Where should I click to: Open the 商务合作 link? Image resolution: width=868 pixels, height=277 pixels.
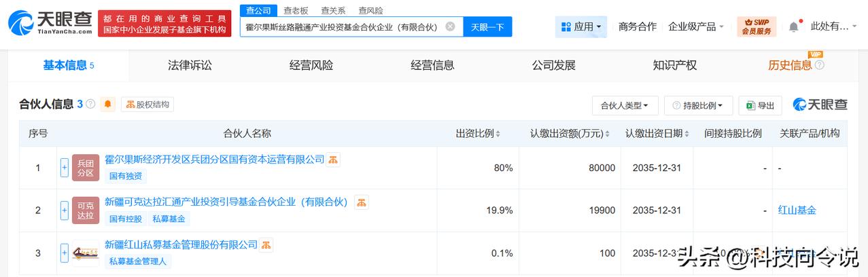[638, 26]
